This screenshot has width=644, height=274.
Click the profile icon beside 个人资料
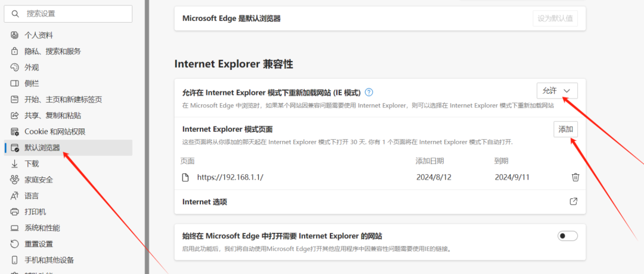click(x=15, y=35)
